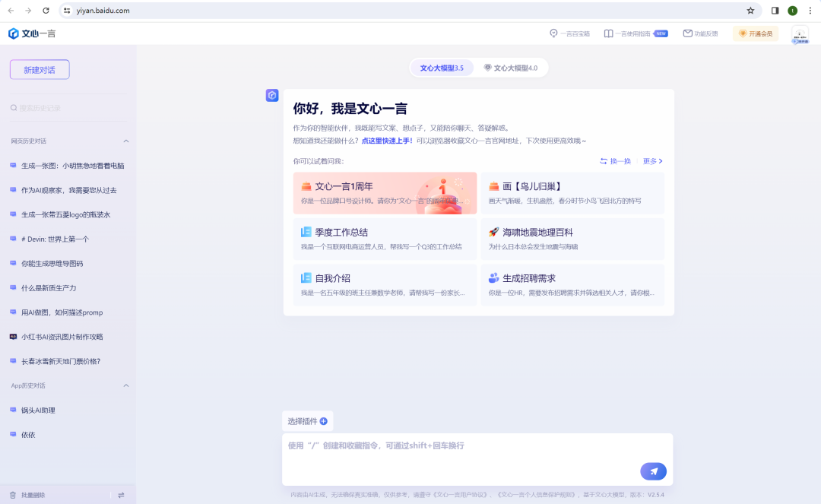Open the App conversation 依依

(x=28, y=435)
